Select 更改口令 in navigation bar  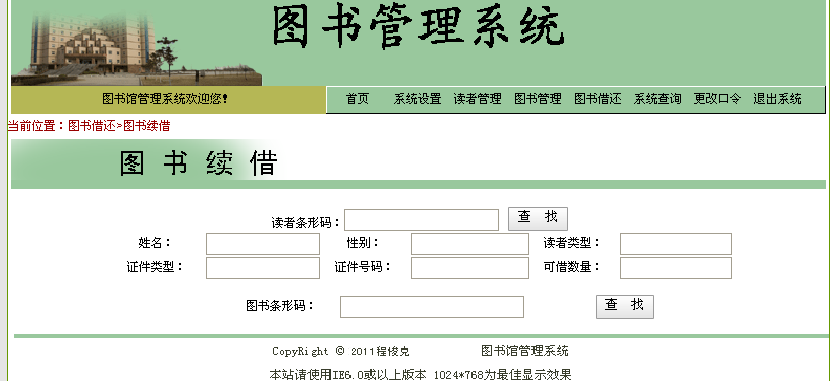point(717,99)
